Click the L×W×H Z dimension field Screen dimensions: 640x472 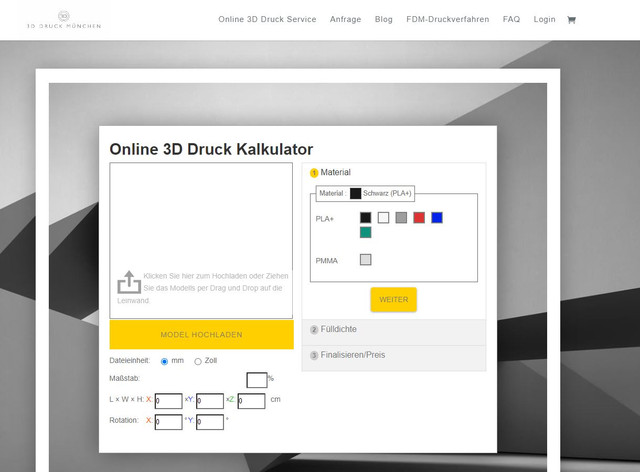point(251,401)
